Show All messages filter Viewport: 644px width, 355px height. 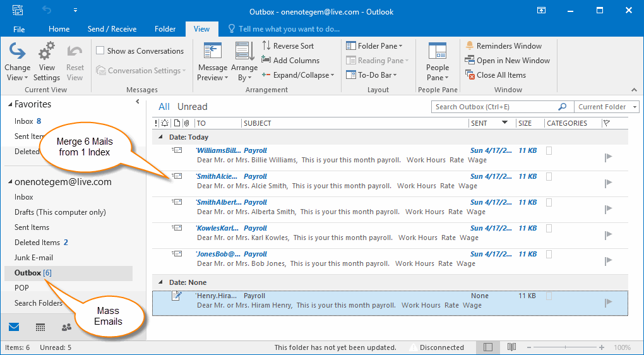tap(164, 107)
